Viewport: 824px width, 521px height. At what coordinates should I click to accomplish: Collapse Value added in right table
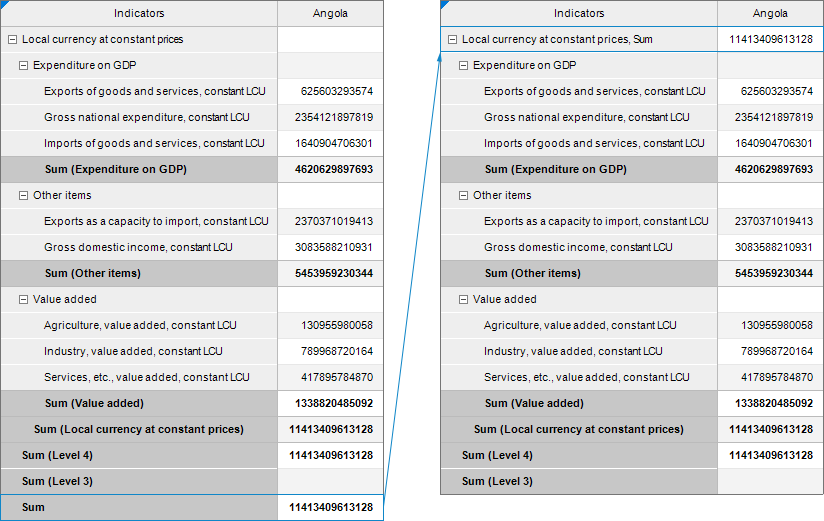pos(463,300)
